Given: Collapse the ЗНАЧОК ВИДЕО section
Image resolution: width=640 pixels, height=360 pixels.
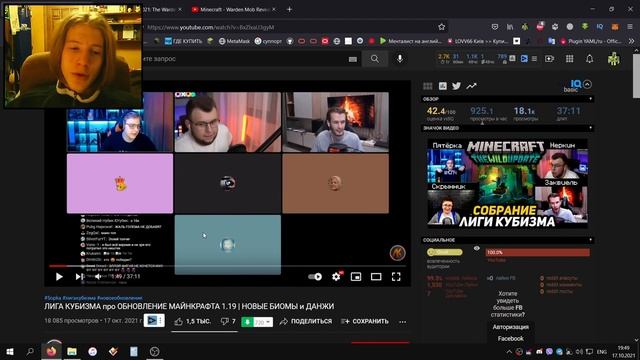Looking at the screenshot, I should point(590,128).
